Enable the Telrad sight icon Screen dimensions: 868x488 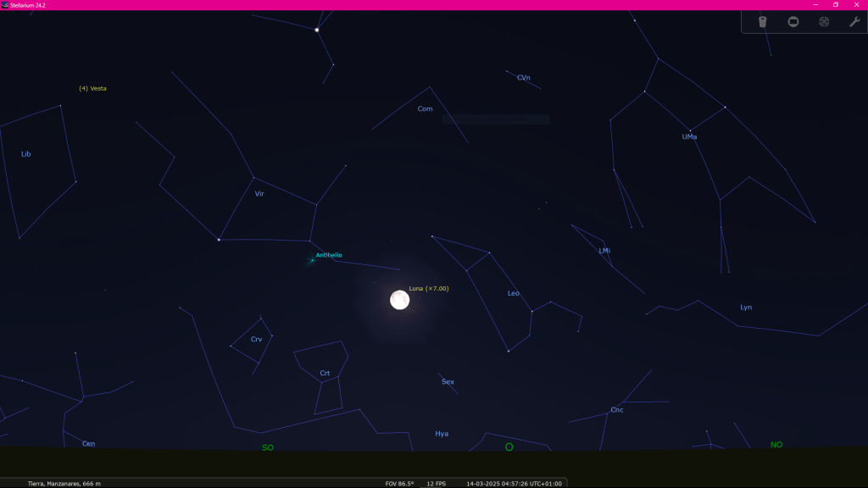(824, 22)
